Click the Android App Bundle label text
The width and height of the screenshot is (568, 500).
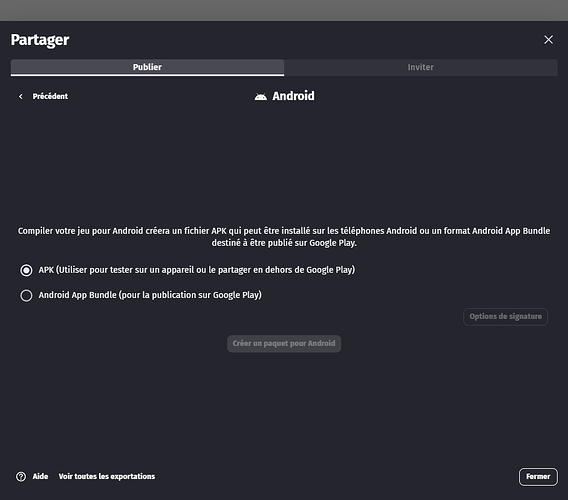click(150, 295)
